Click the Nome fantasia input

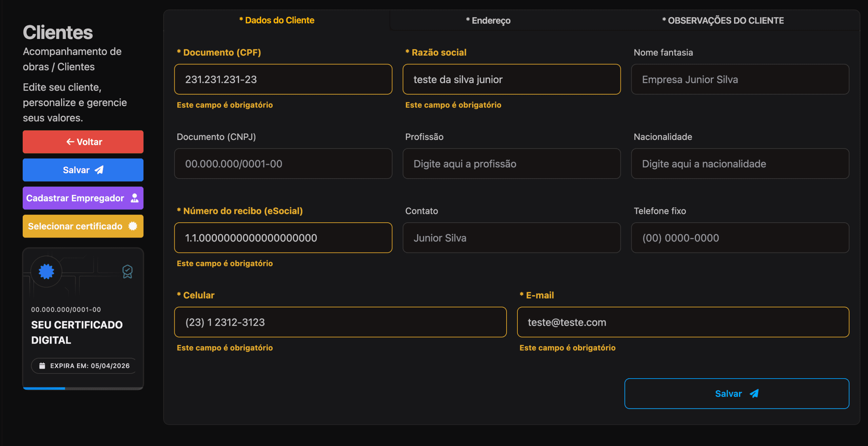tap(740, 79)
